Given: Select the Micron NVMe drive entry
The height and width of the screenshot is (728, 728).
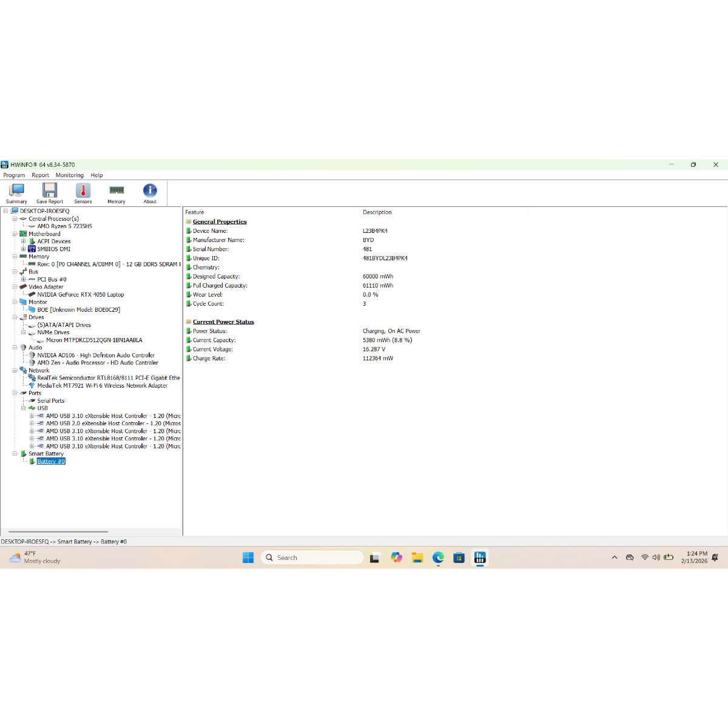Looking at the screenshot, I should [94, 340].
